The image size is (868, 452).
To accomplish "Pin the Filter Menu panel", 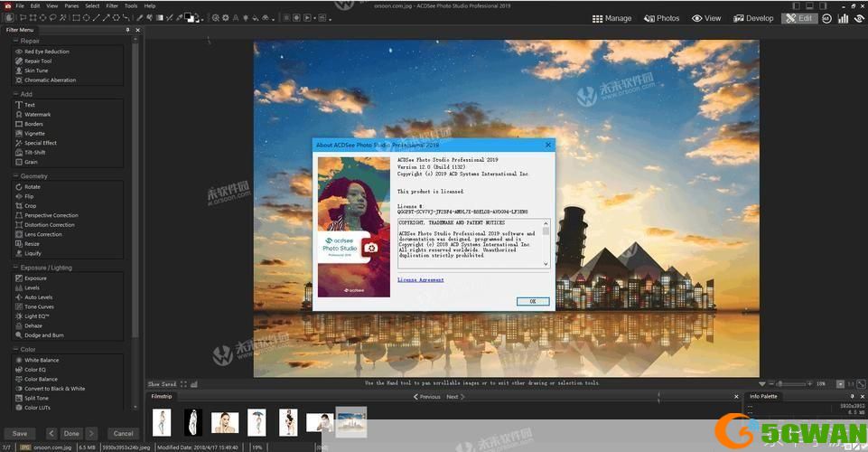I will tap(128, 30).
